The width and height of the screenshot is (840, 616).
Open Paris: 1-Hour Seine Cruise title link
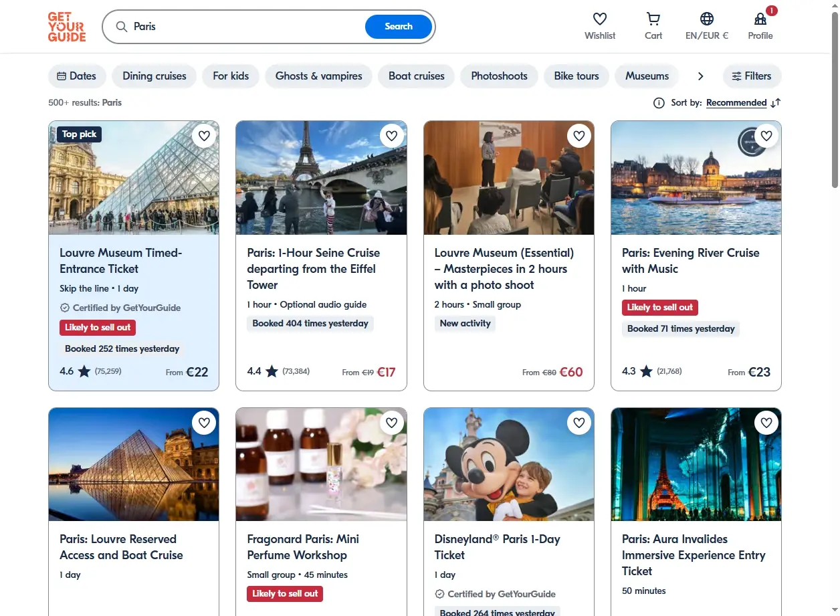(x=314, y=269)
